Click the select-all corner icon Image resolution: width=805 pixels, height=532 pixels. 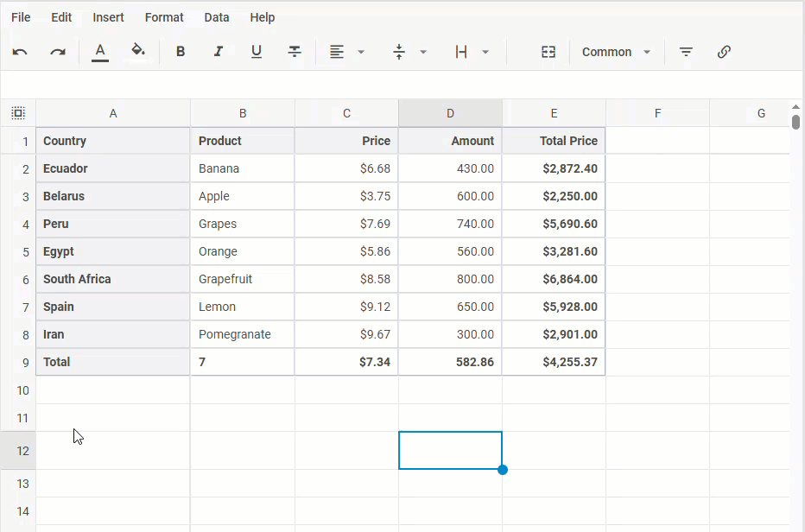[18, 113]
